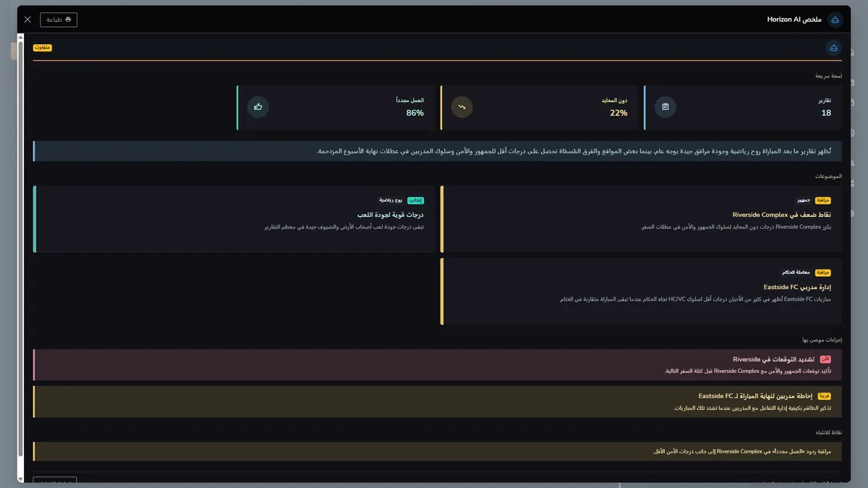Click the 22% below-neutral value
Image resolution: width=868 pixels, height=488 pixels.
[618, 113]
